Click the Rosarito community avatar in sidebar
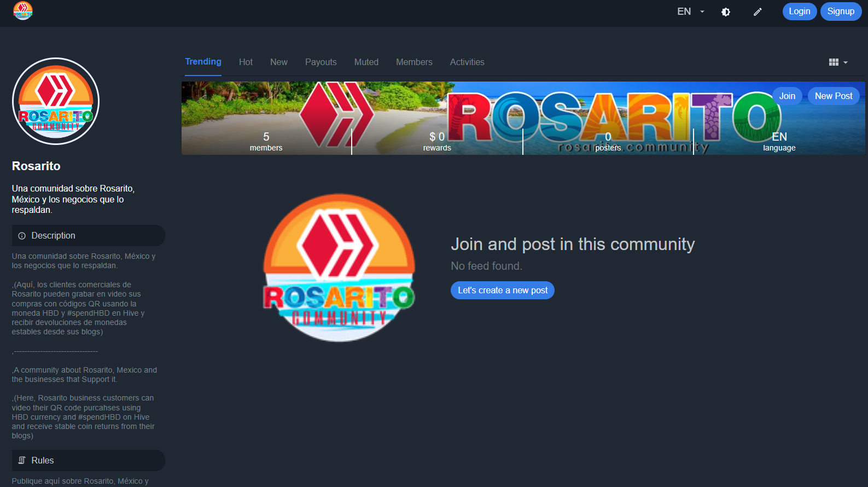 tap(56, 101)
